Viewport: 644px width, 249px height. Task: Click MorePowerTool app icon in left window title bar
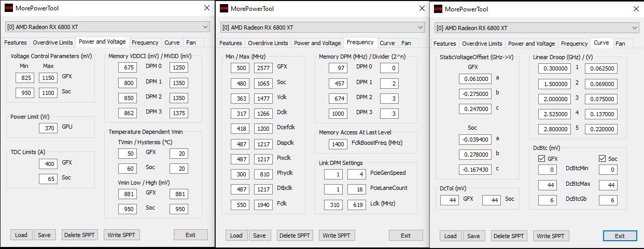[9, 8]
